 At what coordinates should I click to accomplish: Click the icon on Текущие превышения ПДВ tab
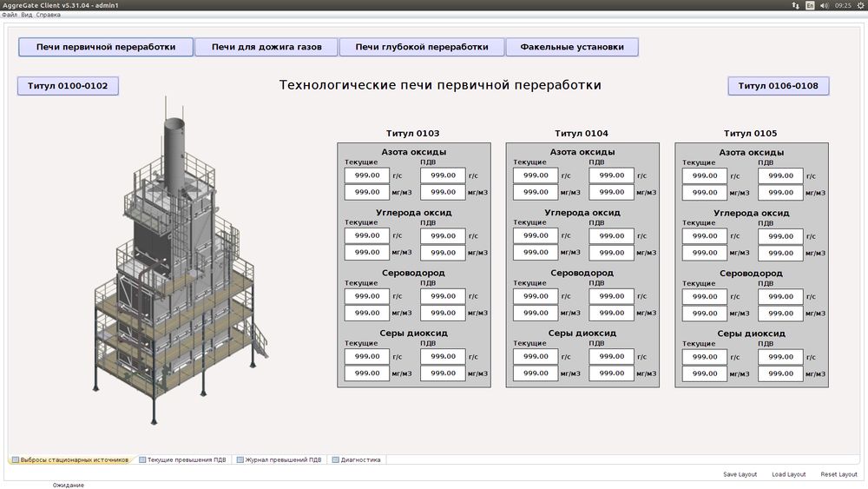(142, 459)
